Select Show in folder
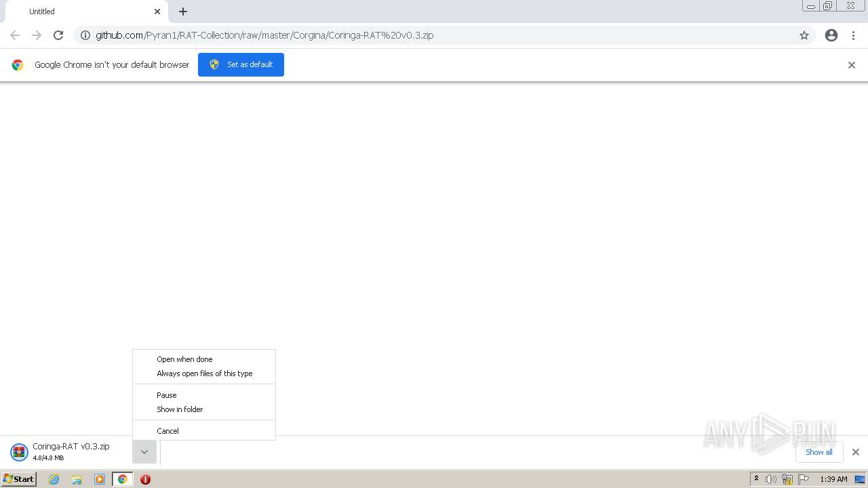The width and height of the screenshot is (868, 488). coord(204,409)
